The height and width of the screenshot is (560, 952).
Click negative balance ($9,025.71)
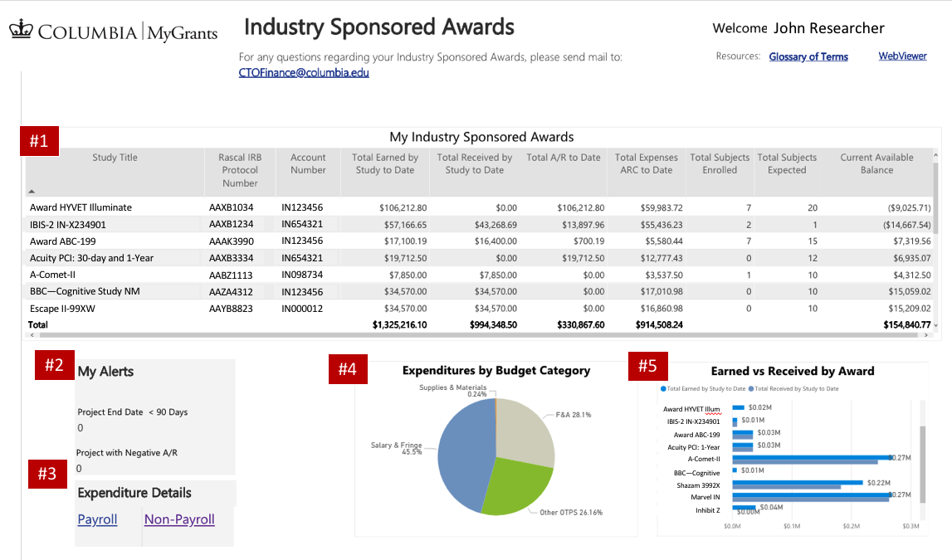point(909,207)
